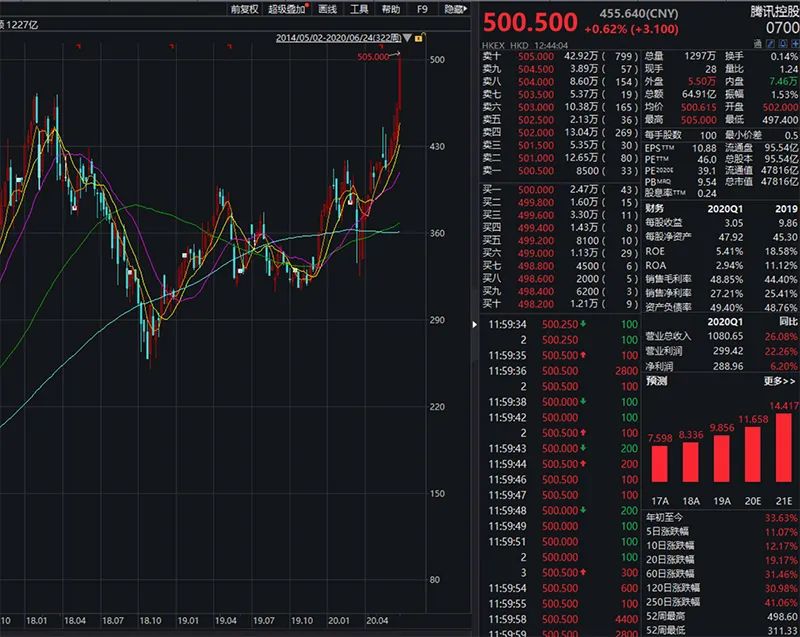This screenshot has width=800, height=637.
Task: Click the 总量 1297万 volume value
Action: coord(701,56)
